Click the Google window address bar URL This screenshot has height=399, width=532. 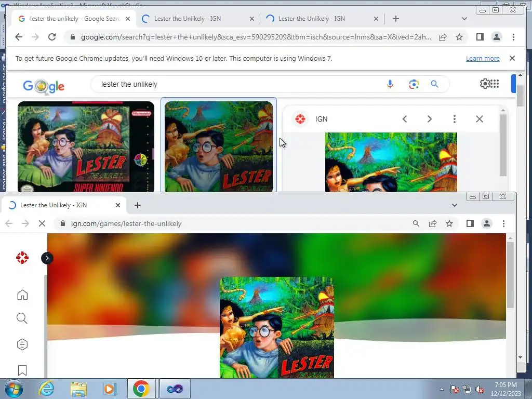pos(256,37)
